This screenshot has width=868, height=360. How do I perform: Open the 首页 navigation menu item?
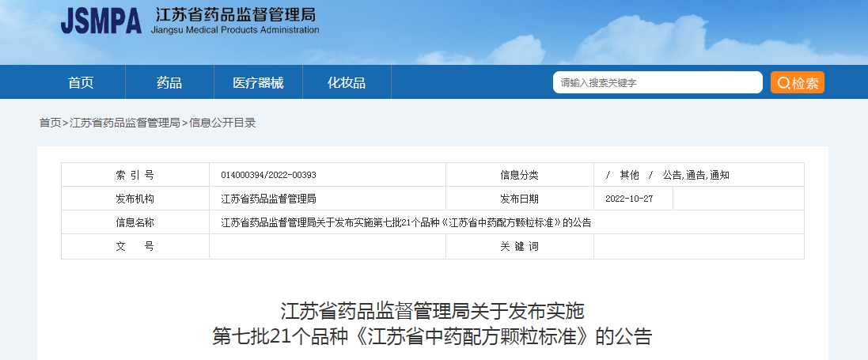pos(81,82)
